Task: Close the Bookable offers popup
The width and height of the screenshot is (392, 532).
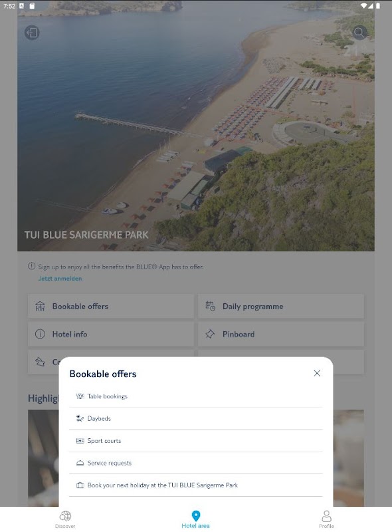Action: (x=317, y=373)
